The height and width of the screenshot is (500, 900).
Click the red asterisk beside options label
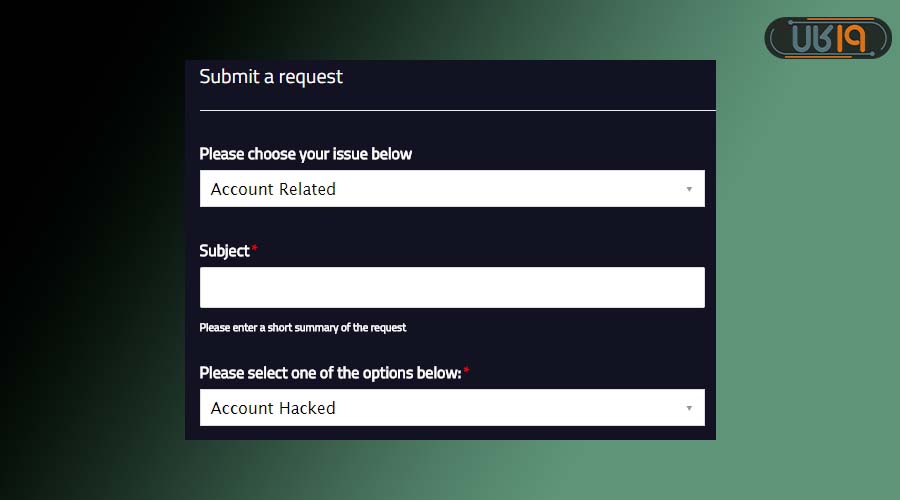466,371
